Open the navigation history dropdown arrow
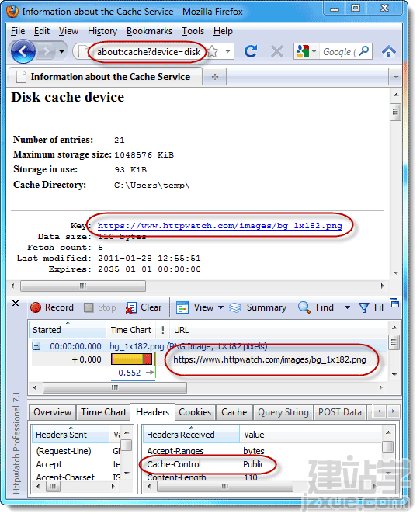This screenshot has width=420, height=517. point(61,52)
